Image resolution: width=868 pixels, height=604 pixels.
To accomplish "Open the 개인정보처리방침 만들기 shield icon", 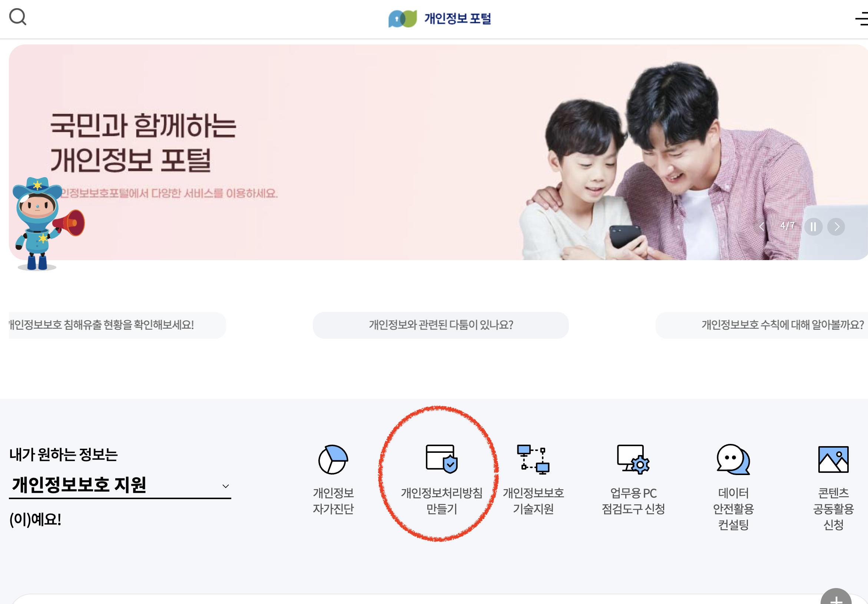I will click(441, 459).
